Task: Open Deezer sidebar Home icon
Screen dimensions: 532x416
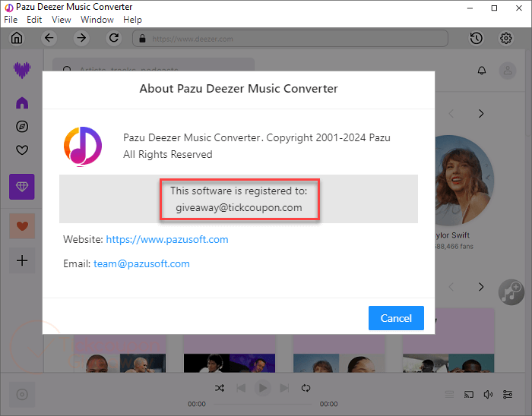Action: [x=22, y=102]
